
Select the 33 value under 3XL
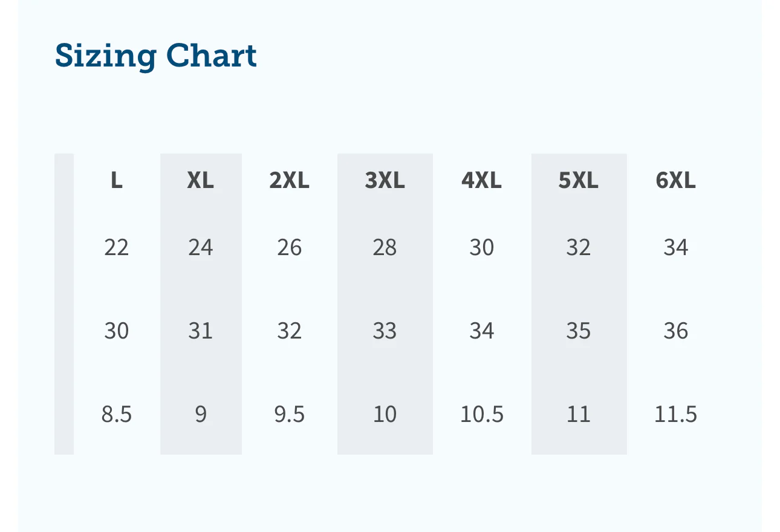[x=385, y=331]
